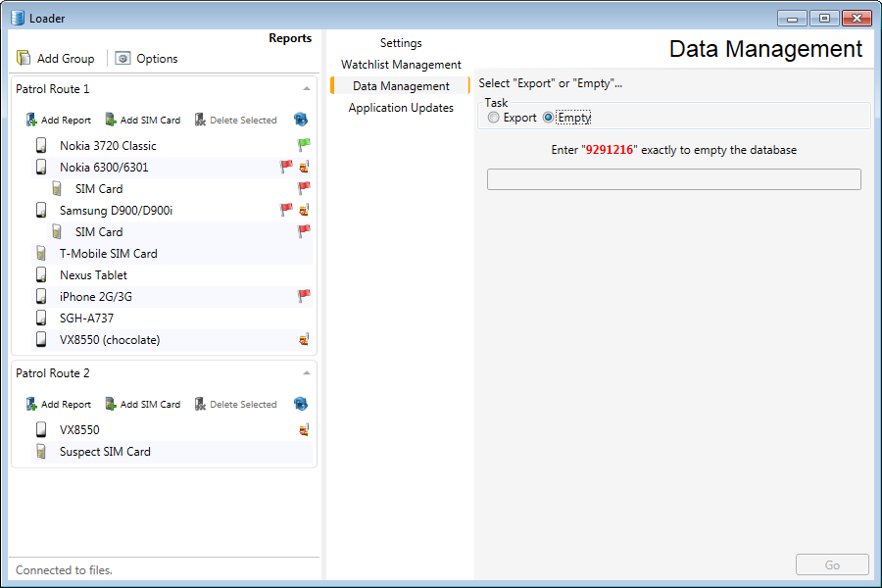Viewport: 882px width, 588px height.
Task: Click the red flag on Samsung D900/D900i
Action: [286, 210]
